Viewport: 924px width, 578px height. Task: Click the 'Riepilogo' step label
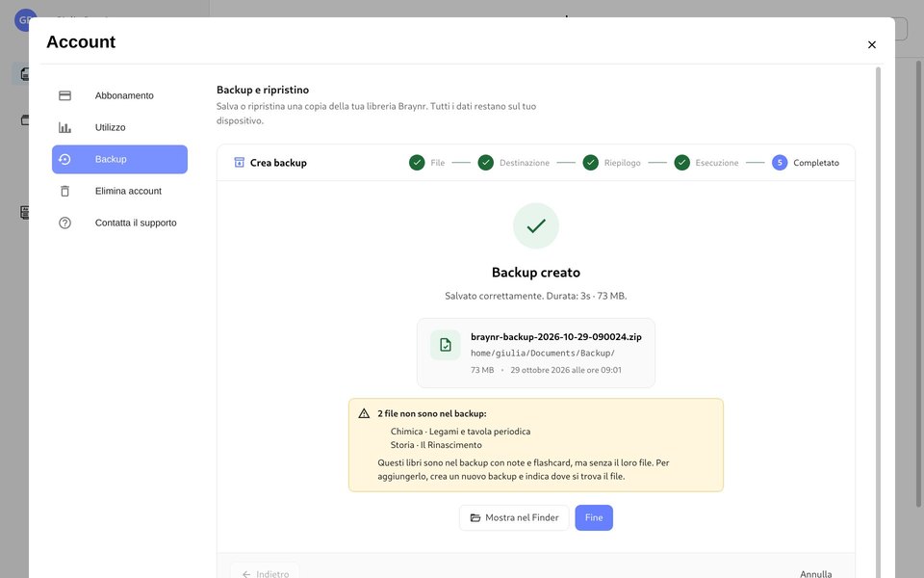(x=623, y=163)
